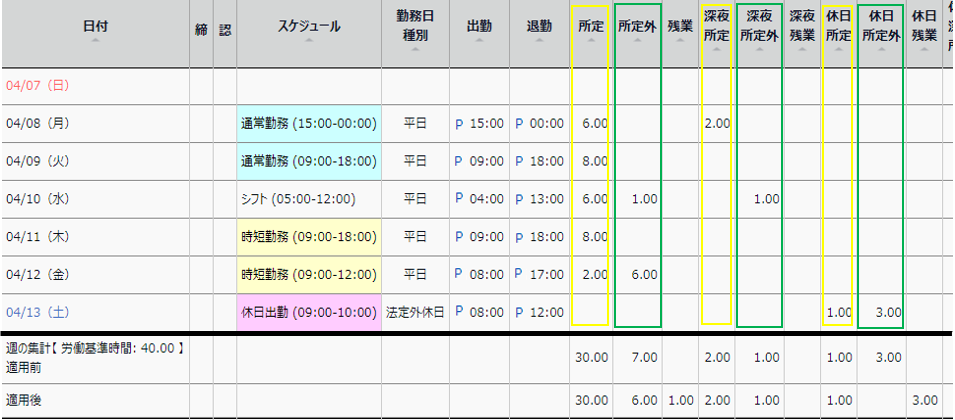Select the cyan 通常勤務 (15:00-00:00) schedule cell

[308, 123]
